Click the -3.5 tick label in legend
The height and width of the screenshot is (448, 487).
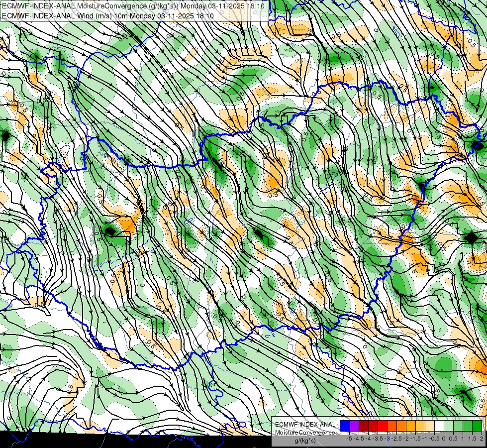(x=378, y=439)
